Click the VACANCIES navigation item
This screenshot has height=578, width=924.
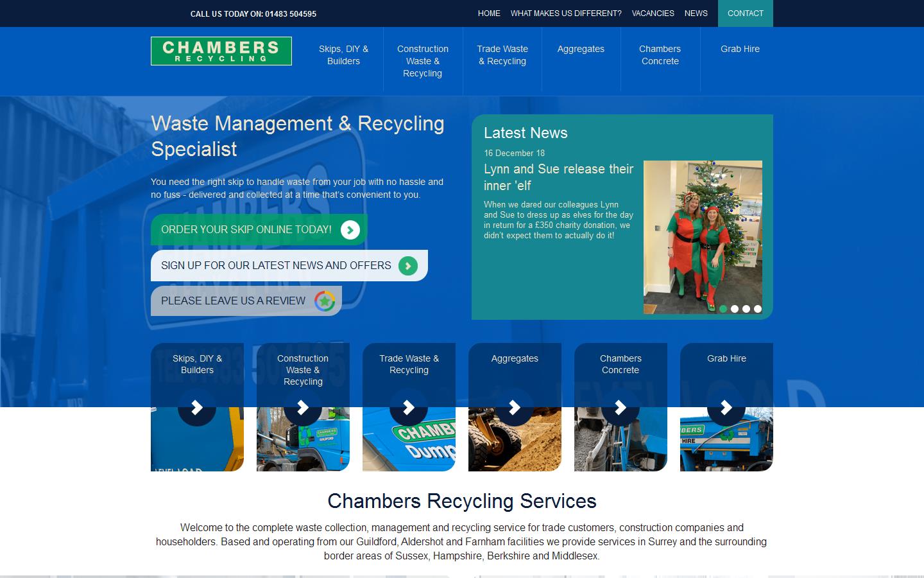tap(653, 13)
